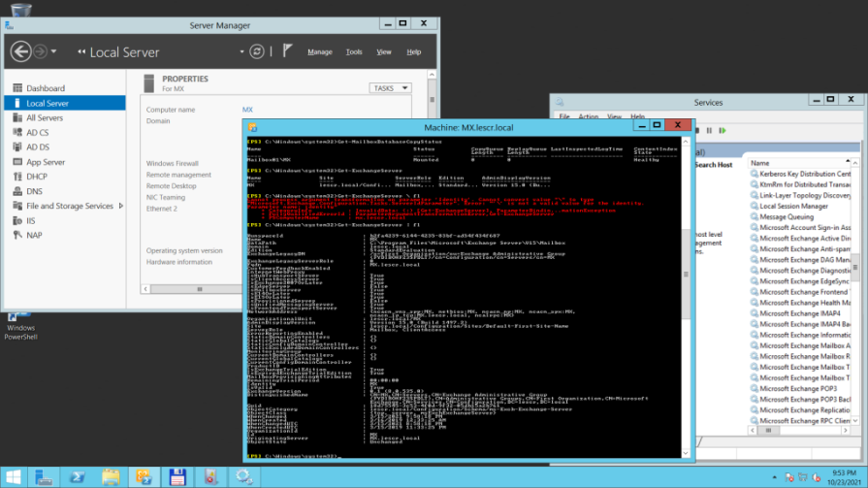Click the Exchange shell window title icon
Screen dimensions: 868x488
click(252, 127)
